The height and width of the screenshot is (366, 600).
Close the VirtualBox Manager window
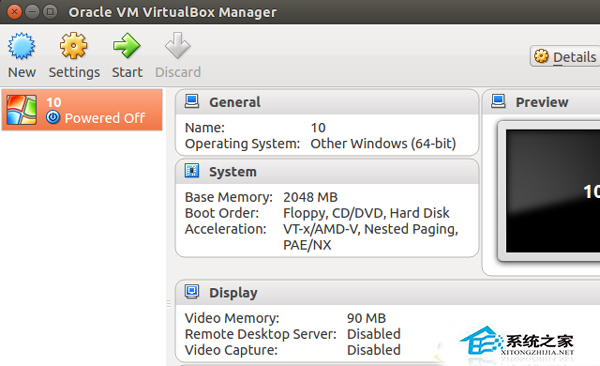(x=14, y=12)
